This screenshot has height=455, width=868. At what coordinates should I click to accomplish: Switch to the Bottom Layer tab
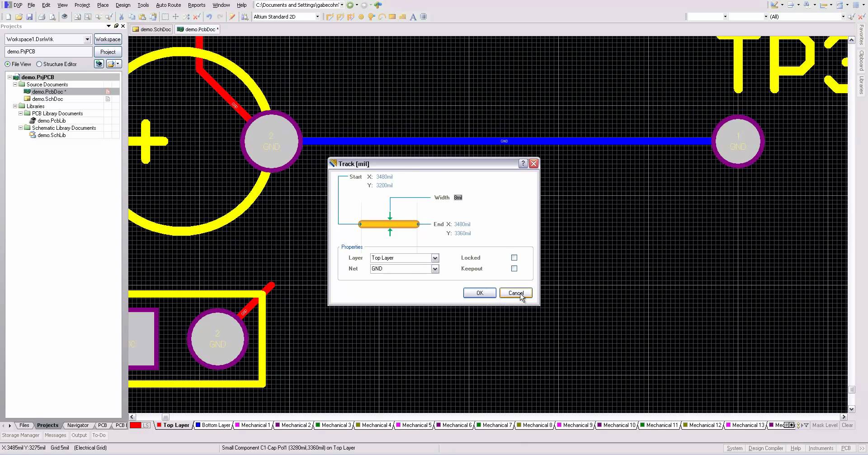click(213, 425)
